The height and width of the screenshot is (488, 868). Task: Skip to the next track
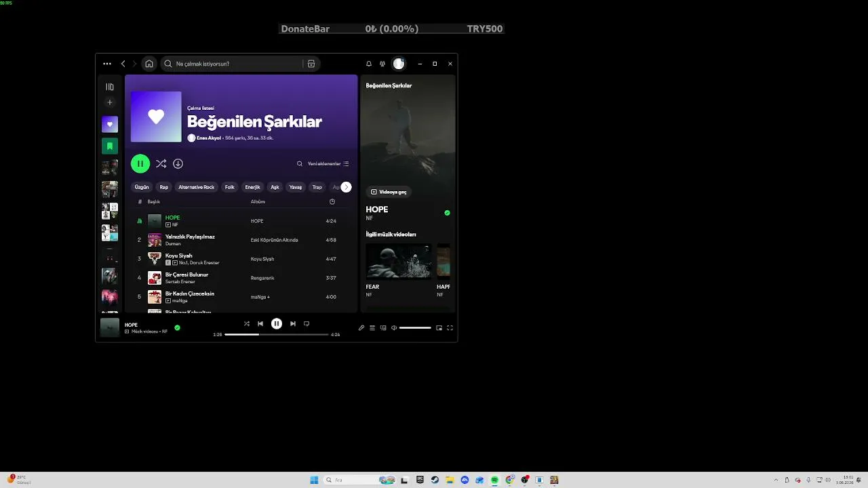point(293,324)
